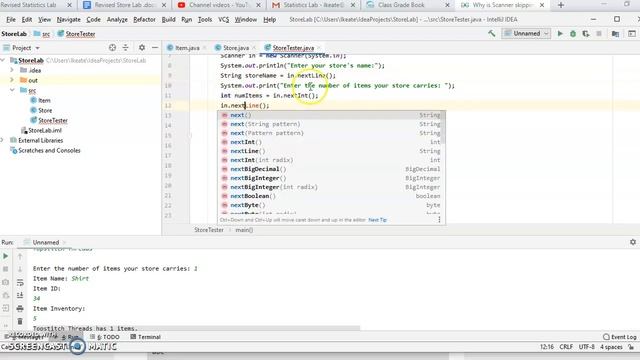640x360 pixels.
Task: Click the Next Tip link in completion popup
Action: 378,220
